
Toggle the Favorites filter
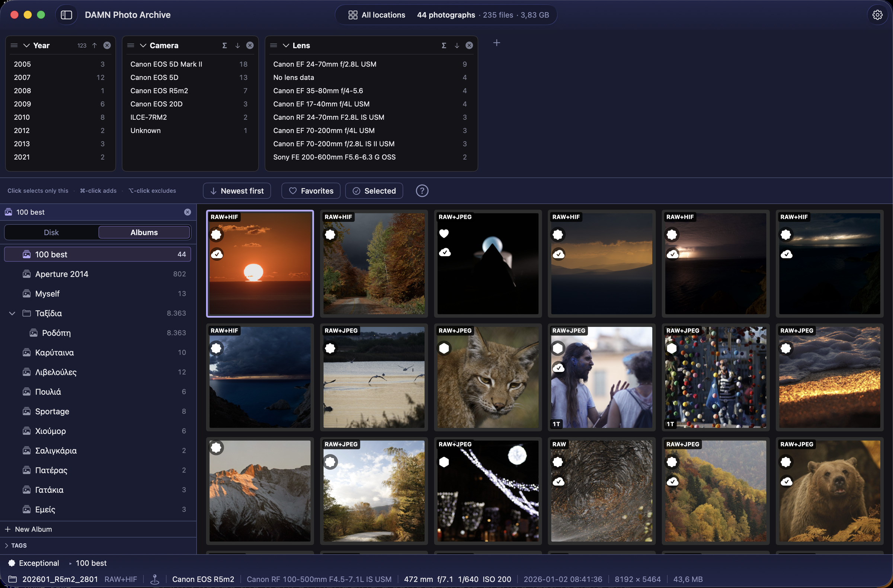coord(311,191)
